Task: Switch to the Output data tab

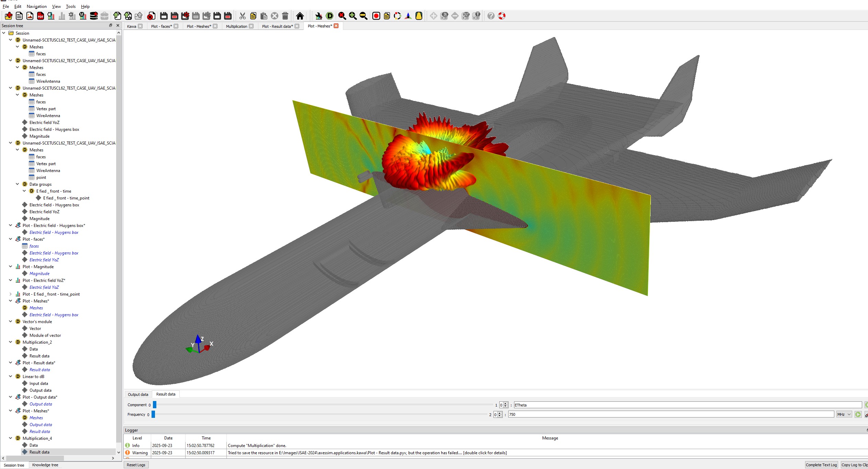Action: click(138, 394)
